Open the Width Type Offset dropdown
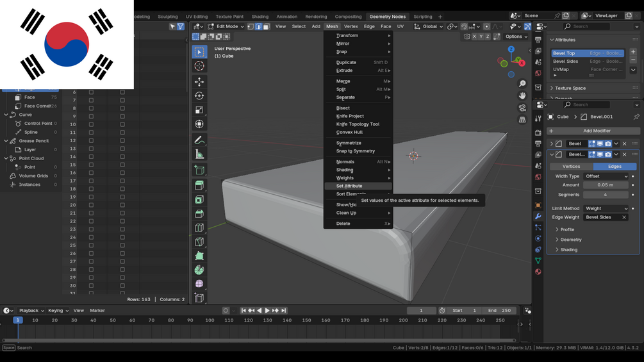Image resolution: width=644 pixels, height=362 pixels. pos(606,176)
